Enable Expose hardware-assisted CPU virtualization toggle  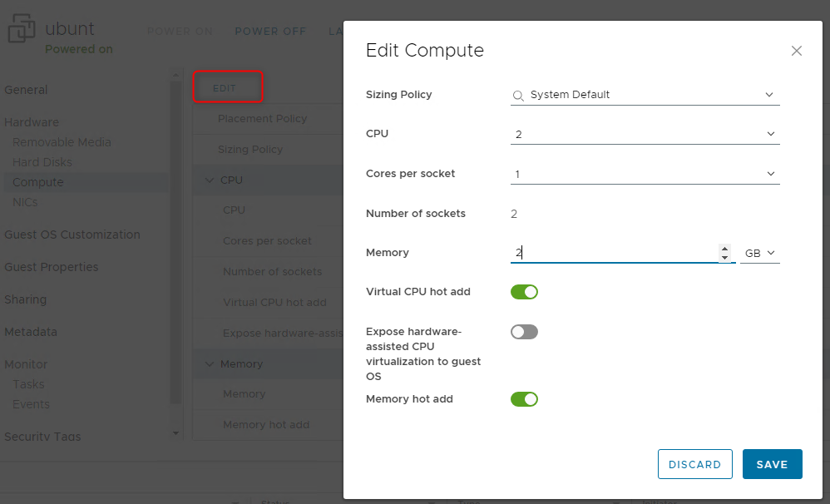pyautogui.click(x=524, y=332)
